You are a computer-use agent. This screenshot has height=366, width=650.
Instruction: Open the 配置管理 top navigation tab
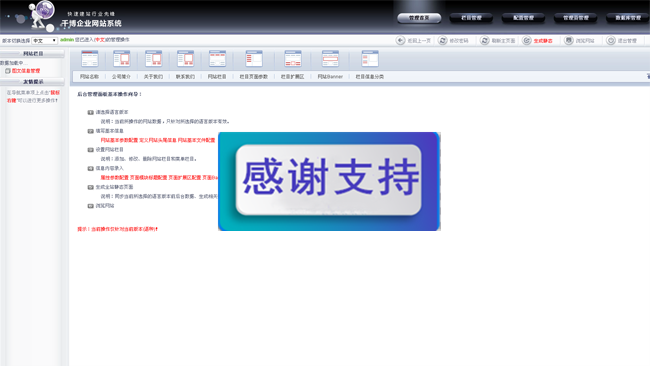[523, 18]
